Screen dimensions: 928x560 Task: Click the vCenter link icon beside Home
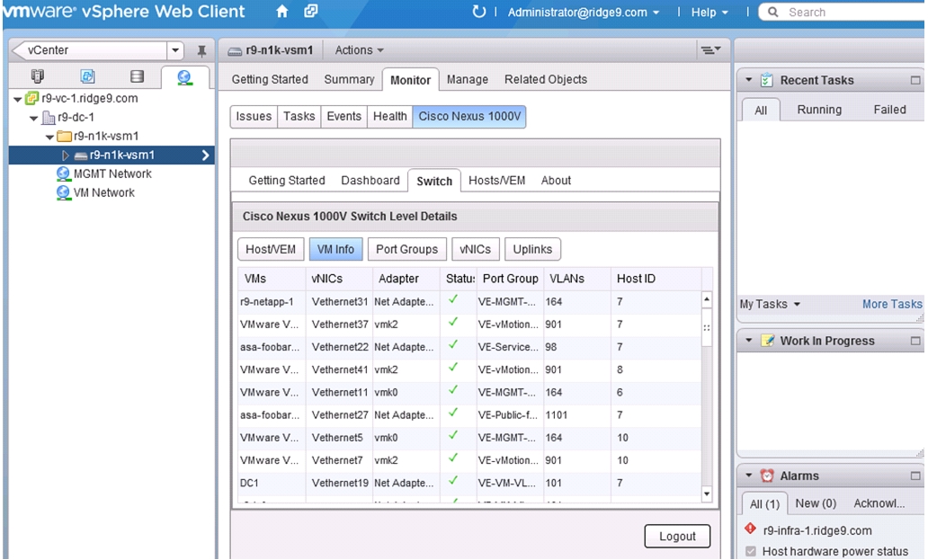(311, 11)
